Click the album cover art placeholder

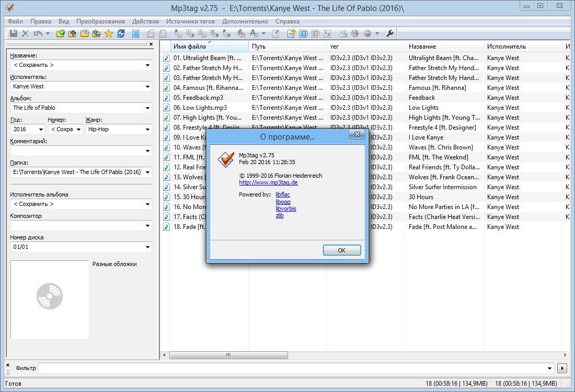pos(50,299)
